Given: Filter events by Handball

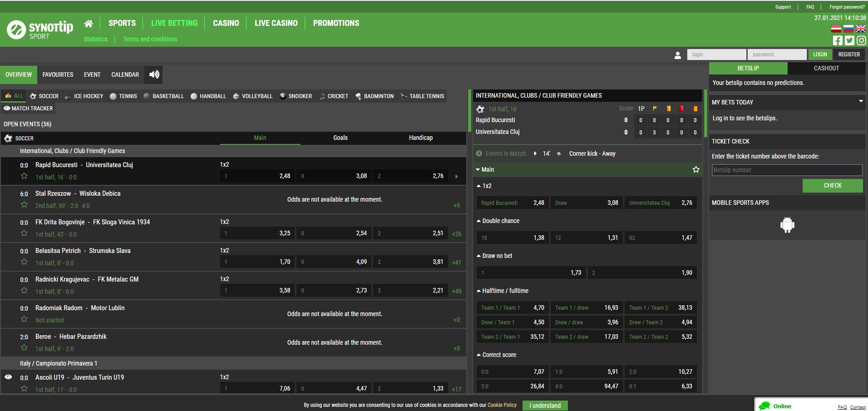Looking at the screenshot, I should pos(208,96).
